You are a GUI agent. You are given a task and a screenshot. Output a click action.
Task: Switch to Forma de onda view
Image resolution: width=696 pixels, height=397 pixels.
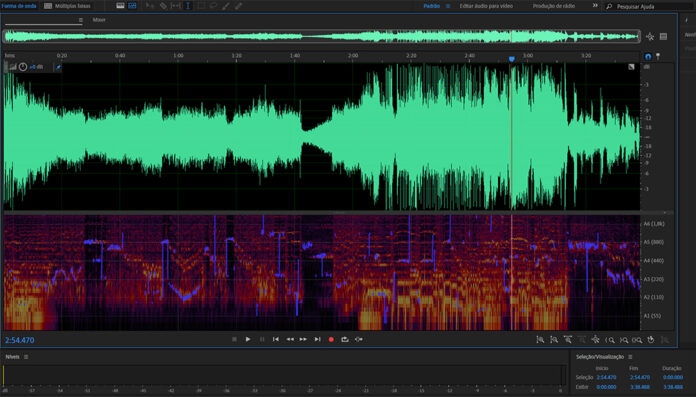click(19, 6)
